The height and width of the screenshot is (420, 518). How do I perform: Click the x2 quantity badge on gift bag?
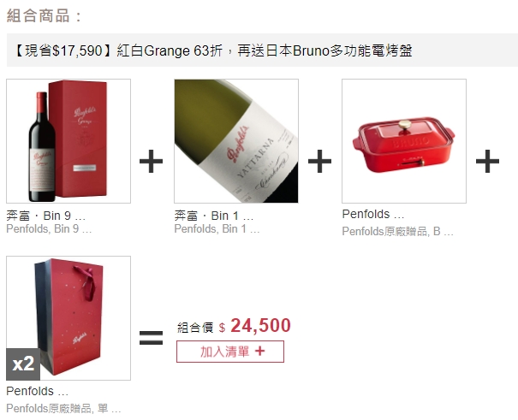(x=23, y=364)
